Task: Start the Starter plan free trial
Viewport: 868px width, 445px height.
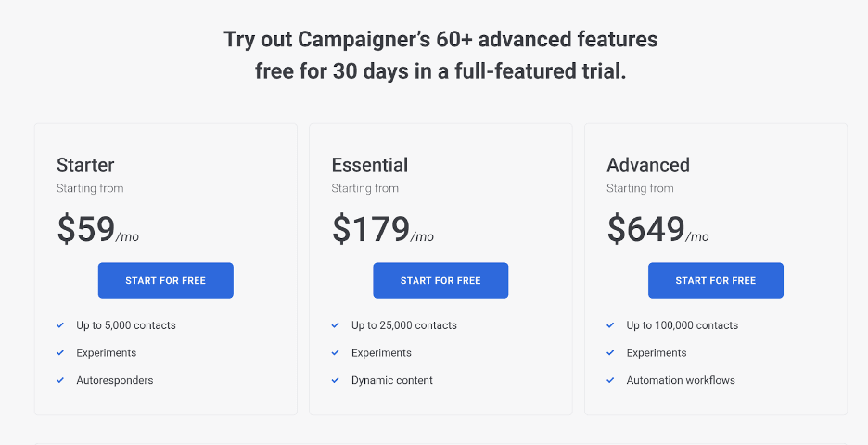Action: point(166,280)
